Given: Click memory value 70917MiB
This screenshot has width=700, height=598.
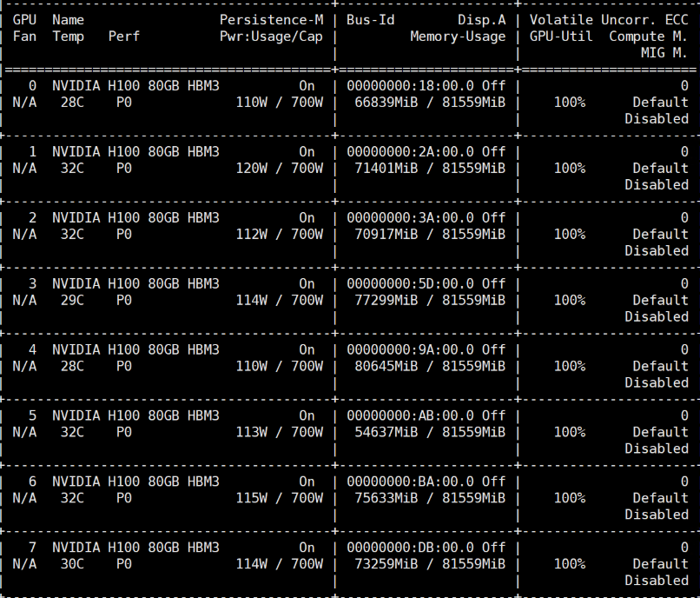Looking at the screenshot, I should click(386, 234).
